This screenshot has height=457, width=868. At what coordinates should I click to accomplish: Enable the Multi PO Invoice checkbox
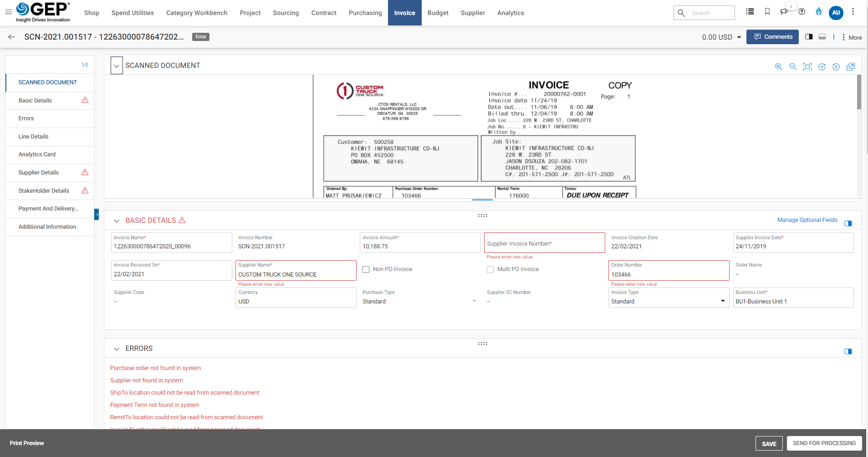point(490,269)
